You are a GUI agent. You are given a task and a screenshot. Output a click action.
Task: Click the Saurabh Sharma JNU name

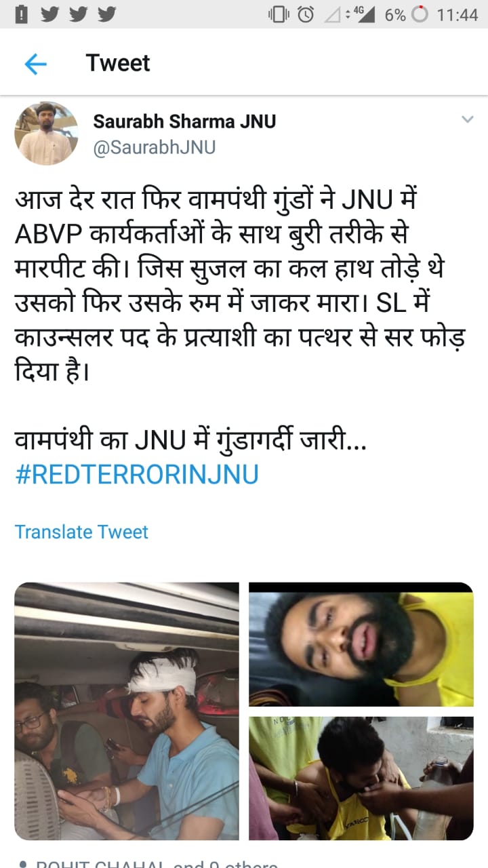184,121
